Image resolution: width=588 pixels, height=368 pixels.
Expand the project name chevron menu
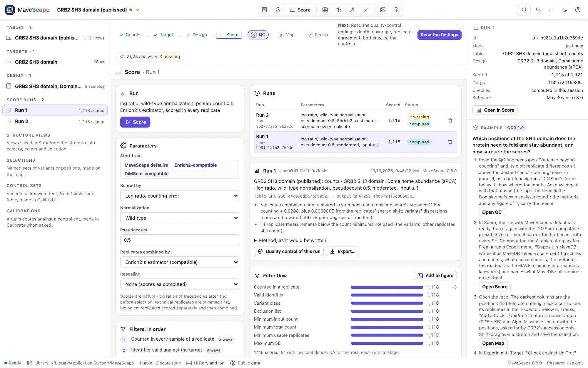(x=137, y=10)
